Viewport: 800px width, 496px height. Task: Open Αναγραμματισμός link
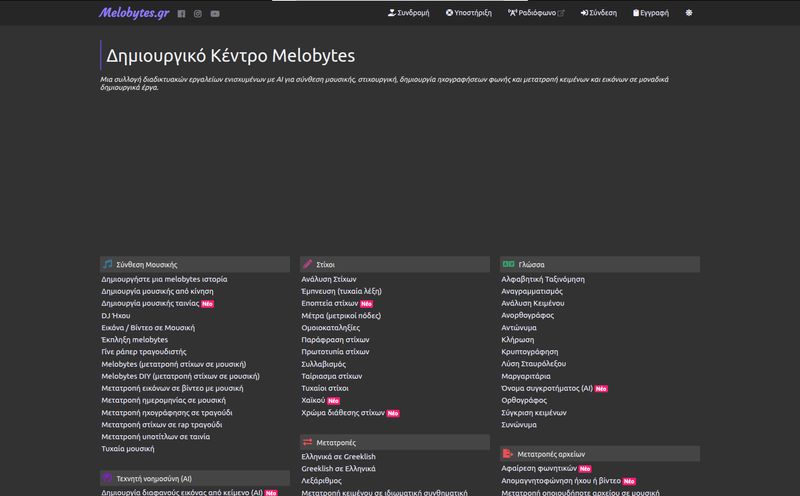tap(532, 291)
